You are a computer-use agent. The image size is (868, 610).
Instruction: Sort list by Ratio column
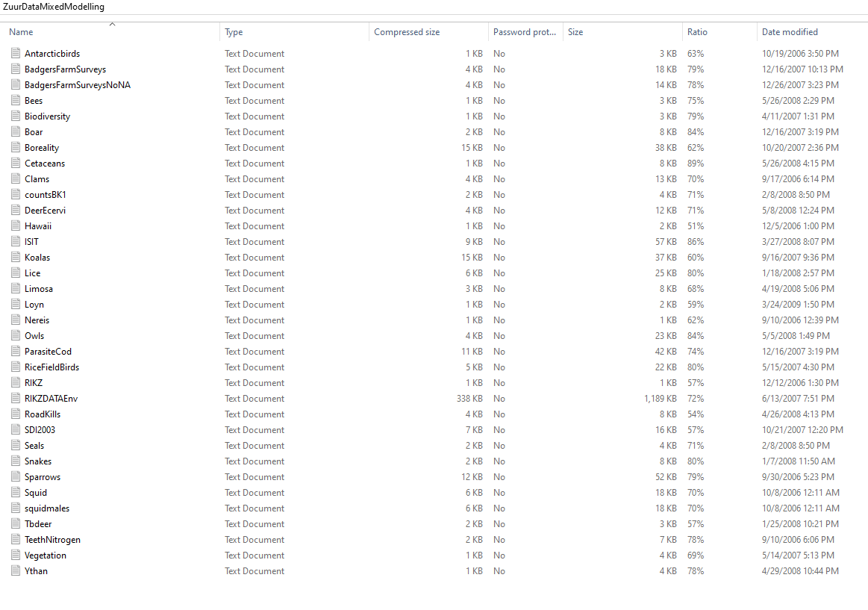(697, 32)
